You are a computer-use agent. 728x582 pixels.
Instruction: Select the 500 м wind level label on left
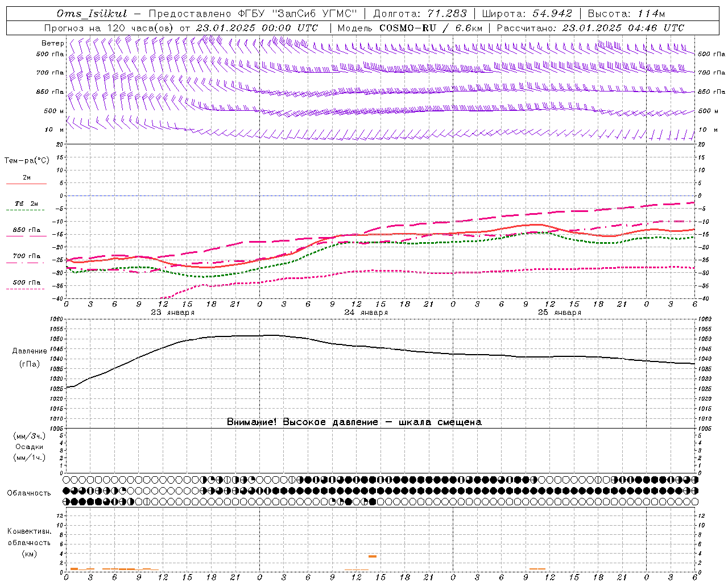(54, 111)
